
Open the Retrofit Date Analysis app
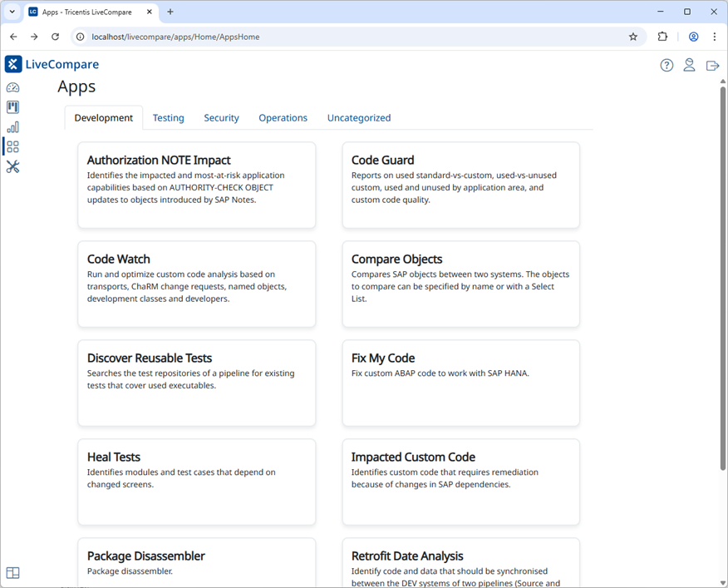tap(461, 563)
